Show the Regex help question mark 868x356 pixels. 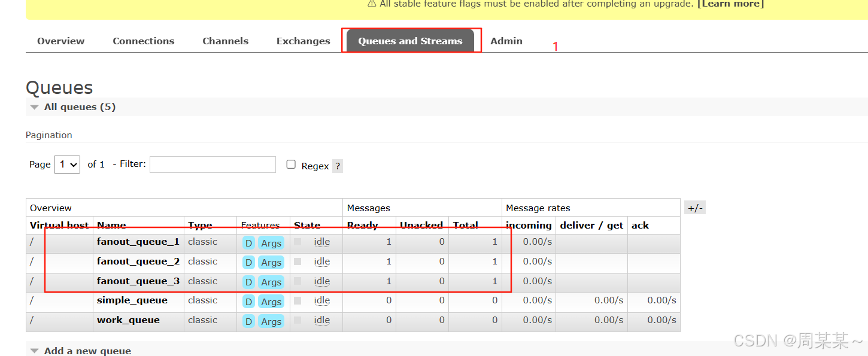pyautogui.click(x=338, y=166)
